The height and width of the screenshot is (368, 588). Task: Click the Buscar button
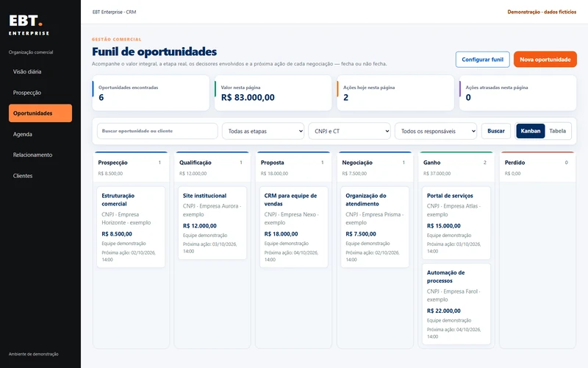click(495, 131)
